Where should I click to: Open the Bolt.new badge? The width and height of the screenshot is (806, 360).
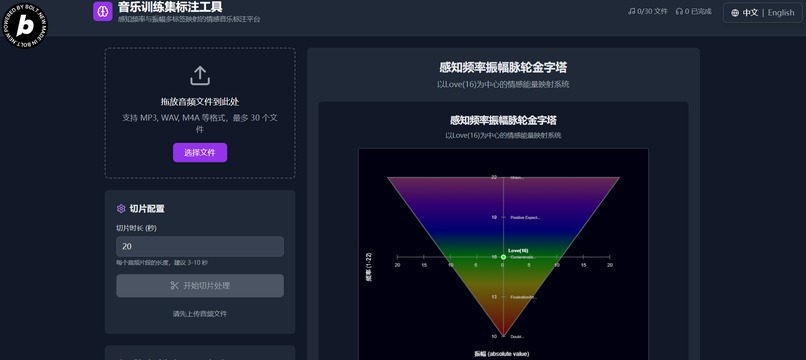coord(24,26)
